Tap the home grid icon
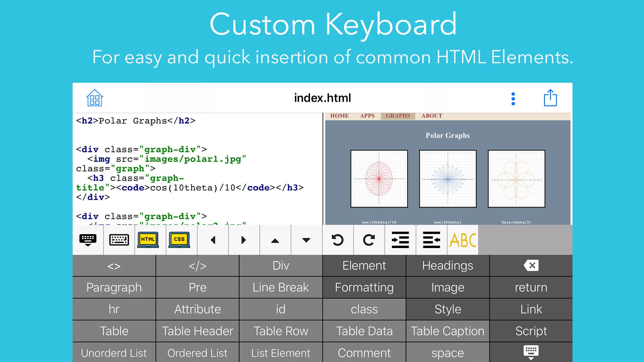This screenshot has width=644, height=362. pos(94,98)
